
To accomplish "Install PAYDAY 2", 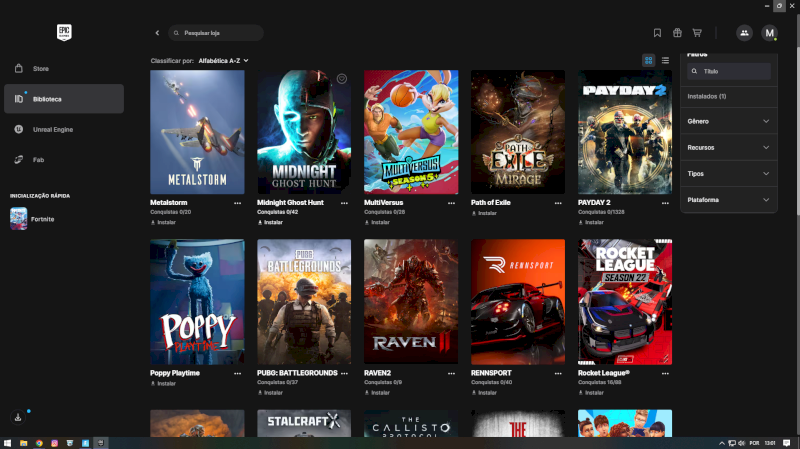I will point(591,222).
